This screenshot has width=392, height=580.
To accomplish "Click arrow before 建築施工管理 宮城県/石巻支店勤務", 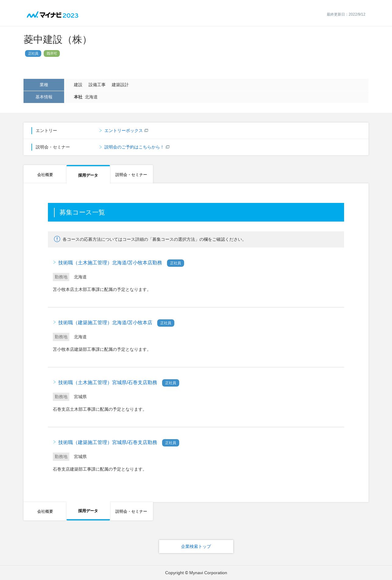I will tap(54, 442).
